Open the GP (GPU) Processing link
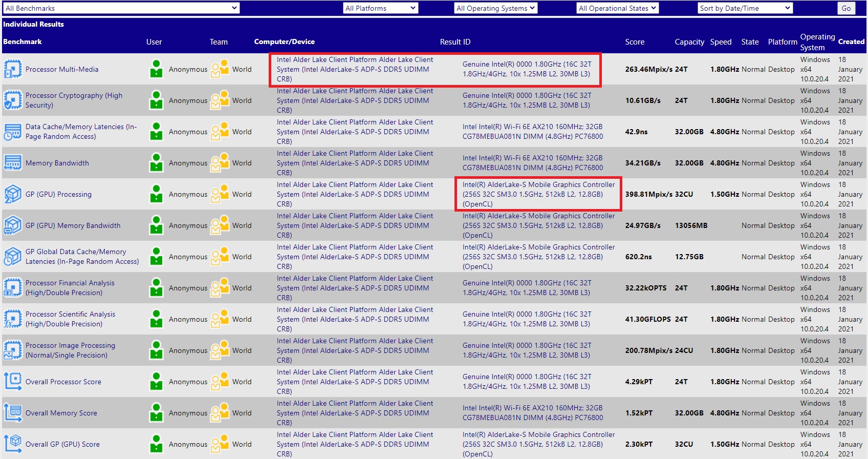The height and width of the screenshot is (459, 868). coord(59,194)
